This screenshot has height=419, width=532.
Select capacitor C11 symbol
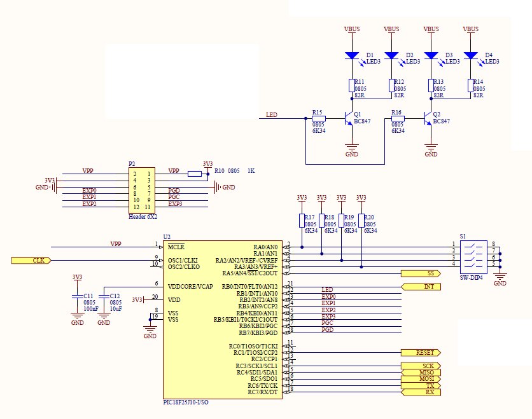pos(78,297)
